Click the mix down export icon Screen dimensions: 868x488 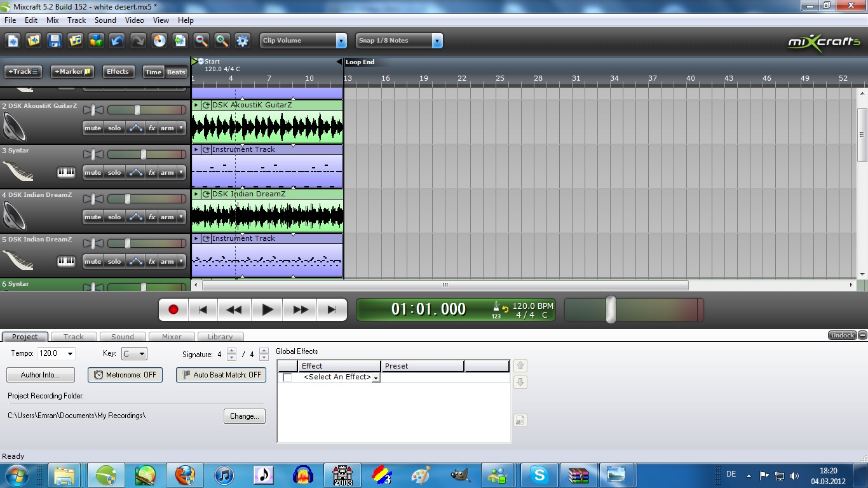(180, 41)
